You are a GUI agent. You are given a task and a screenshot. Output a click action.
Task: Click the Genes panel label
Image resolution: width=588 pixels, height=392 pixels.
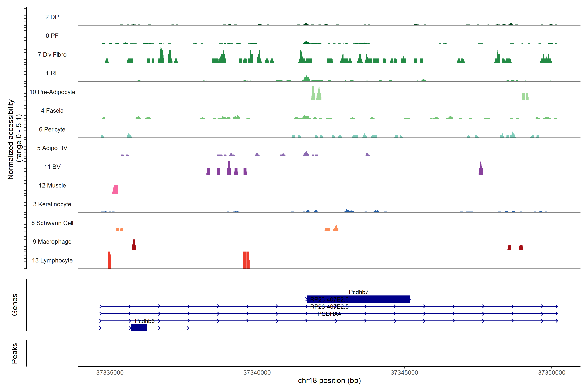(15, 305)
